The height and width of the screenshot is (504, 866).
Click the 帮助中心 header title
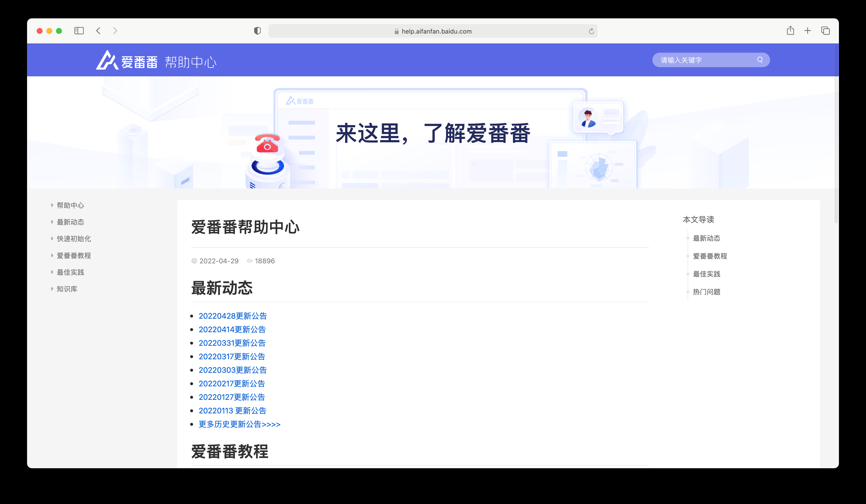(191, 62)
